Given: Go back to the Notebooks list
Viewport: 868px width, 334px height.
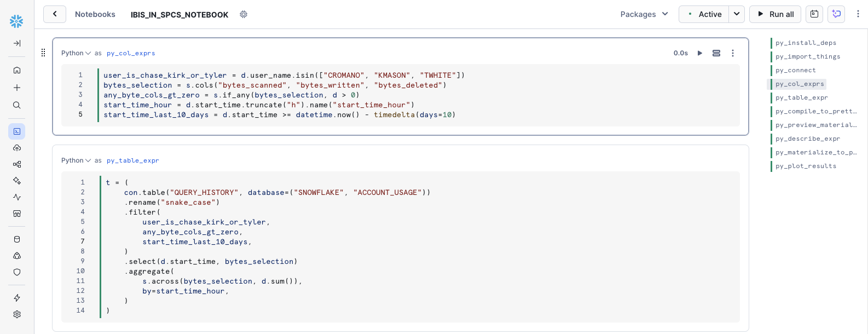Looking at the screenshot, I should [x=55, y=14].
